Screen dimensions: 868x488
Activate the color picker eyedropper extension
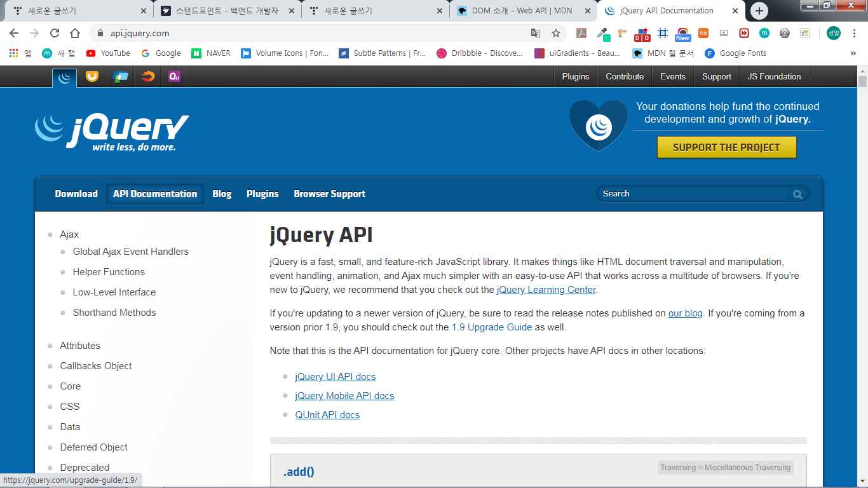coord(602,34)
